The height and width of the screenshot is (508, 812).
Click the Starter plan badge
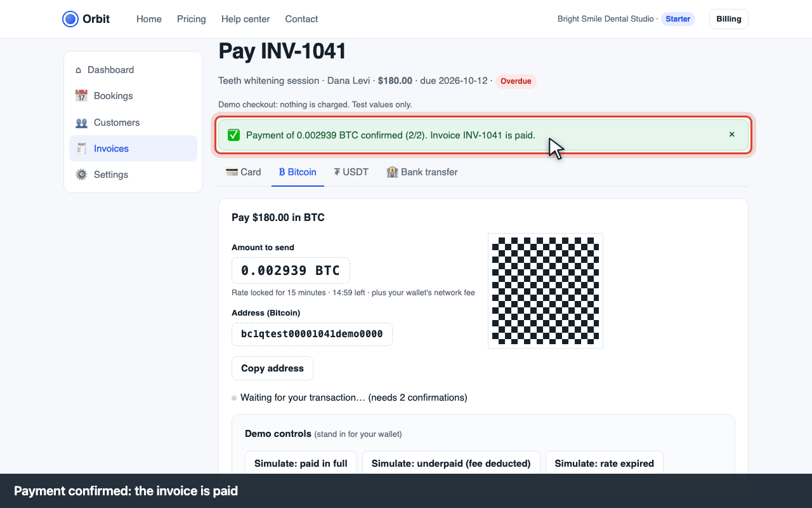coord(678,19)
